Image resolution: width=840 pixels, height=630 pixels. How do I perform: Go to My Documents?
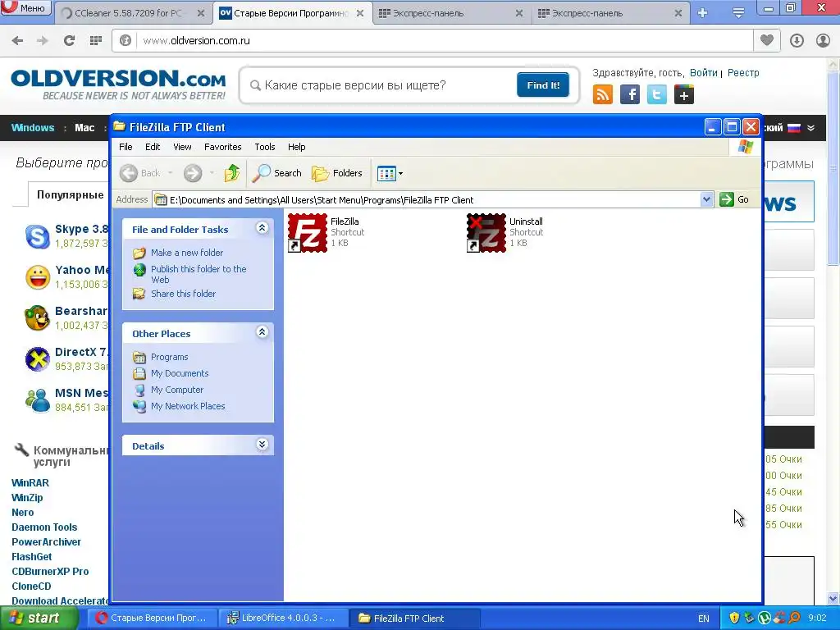[180, 373]
